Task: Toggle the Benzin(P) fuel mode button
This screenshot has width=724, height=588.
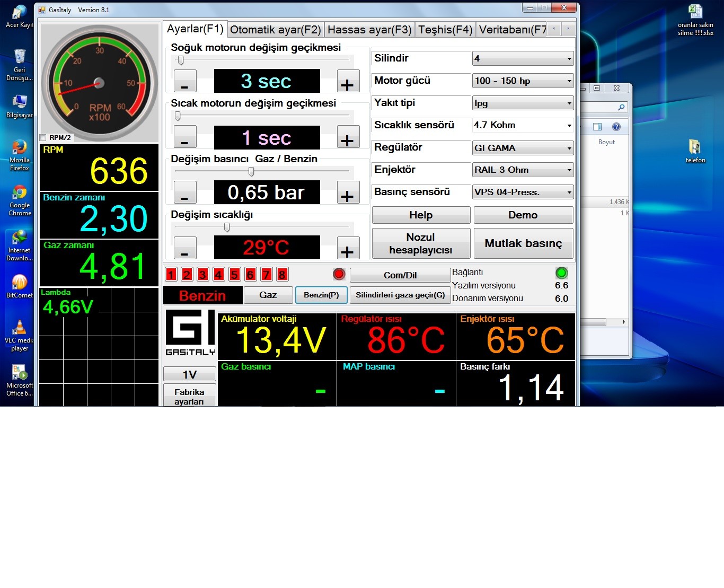Action: point(321,295)
